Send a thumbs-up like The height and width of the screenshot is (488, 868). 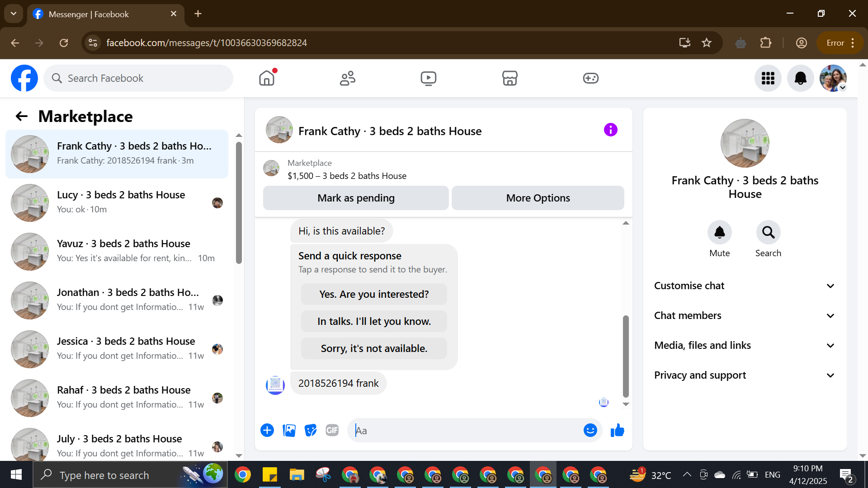pos(617,431)
